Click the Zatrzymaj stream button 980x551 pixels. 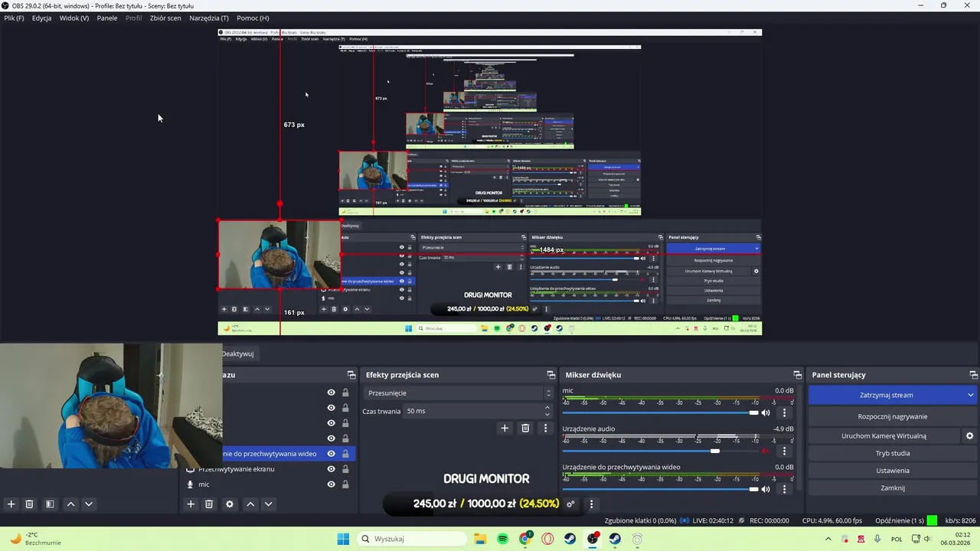[x=886, y=395]
